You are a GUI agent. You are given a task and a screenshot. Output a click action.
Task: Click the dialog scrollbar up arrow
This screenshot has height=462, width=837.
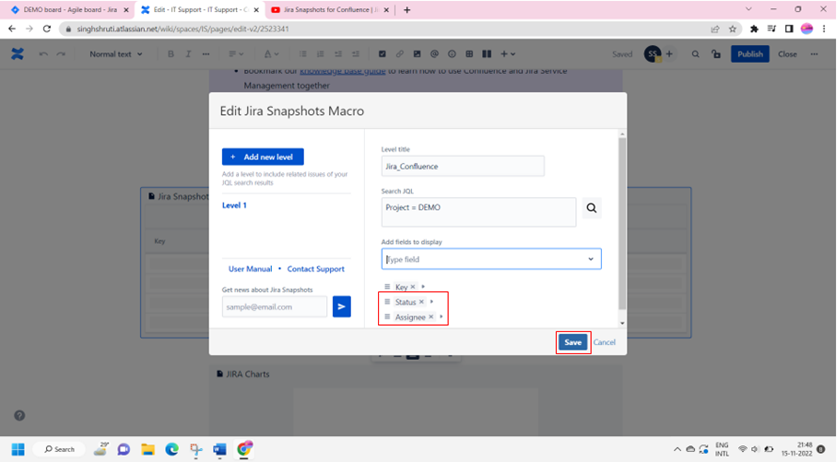(622, 134)
